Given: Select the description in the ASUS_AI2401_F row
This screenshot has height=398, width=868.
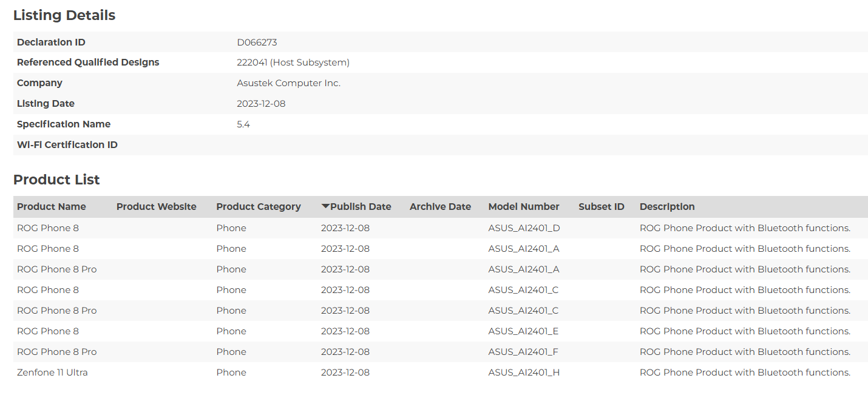Looking at the screenshot, I should pos(745,352).
